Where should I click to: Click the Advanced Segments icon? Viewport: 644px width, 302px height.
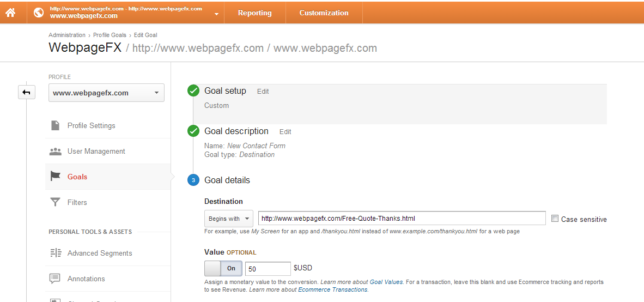(55, 253)
